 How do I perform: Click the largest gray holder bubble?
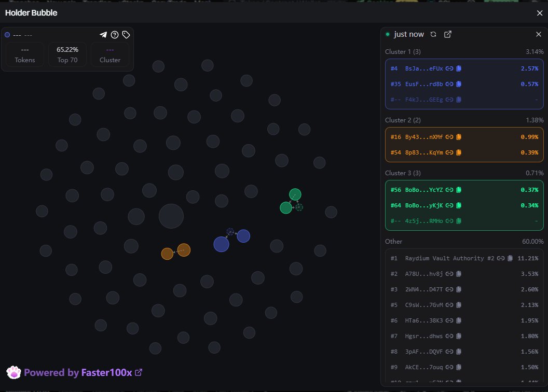(x=171, y=216)
